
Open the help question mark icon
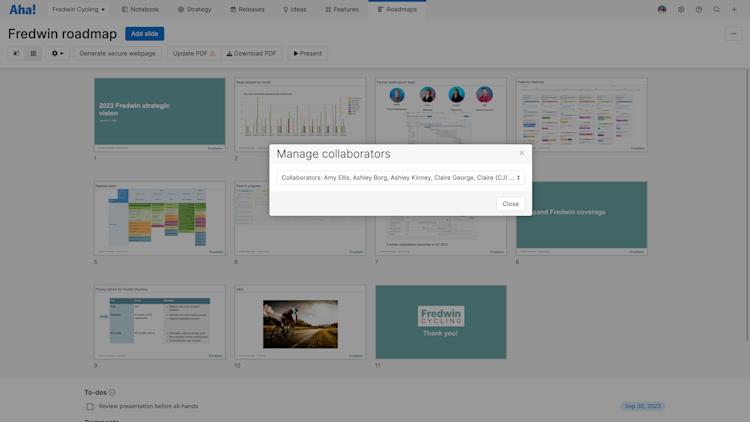pos(699,9)
